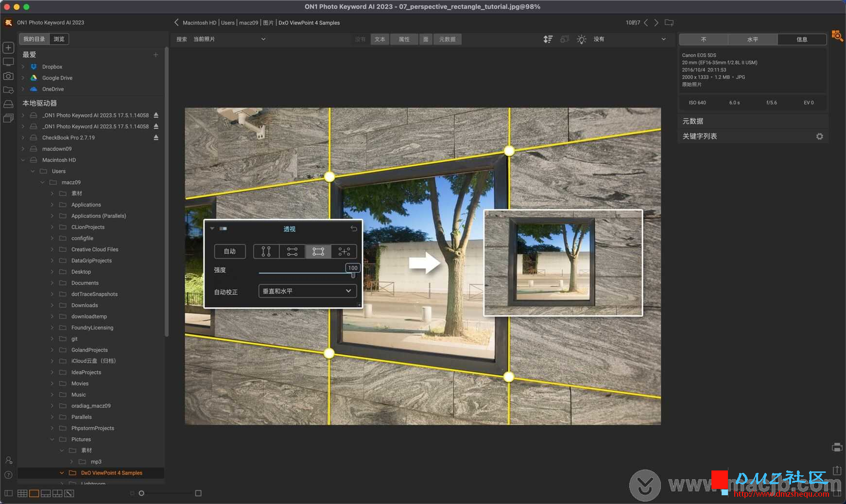Click the 搜索 search field
This screenshot has width=846, height=504.
pyautogui.click(x=181, y=39)
